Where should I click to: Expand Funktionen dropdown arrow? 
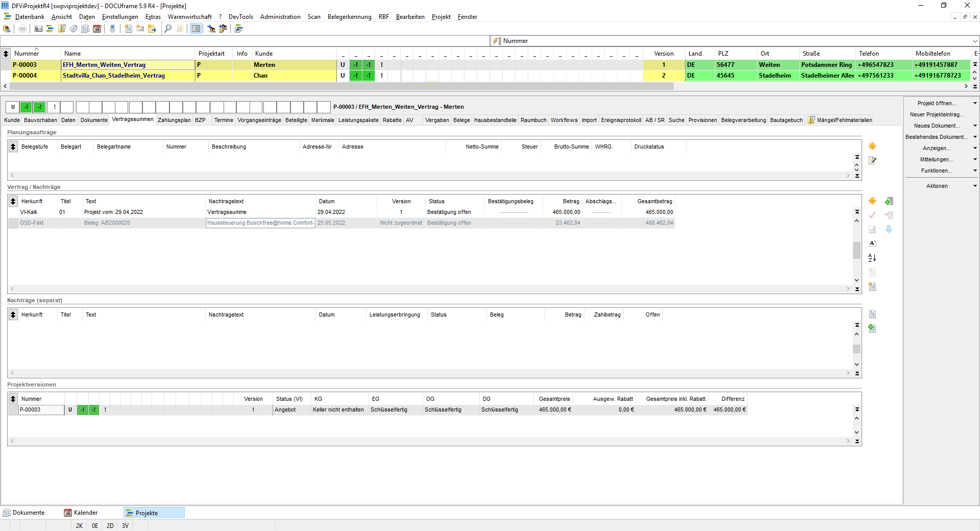(975, 171)
